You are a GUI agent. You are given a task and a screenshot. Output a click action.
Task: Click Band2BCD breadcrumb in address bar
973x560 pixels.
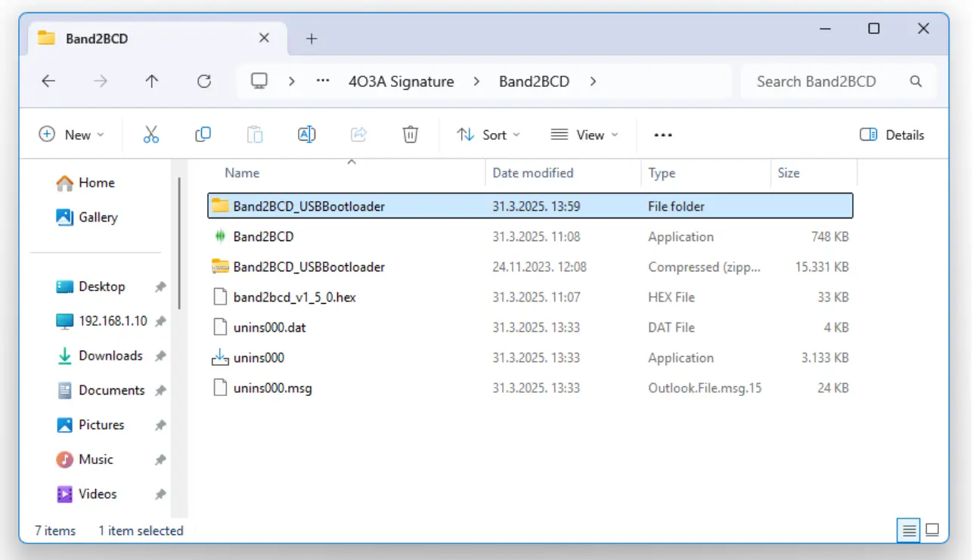coord(534,81)
